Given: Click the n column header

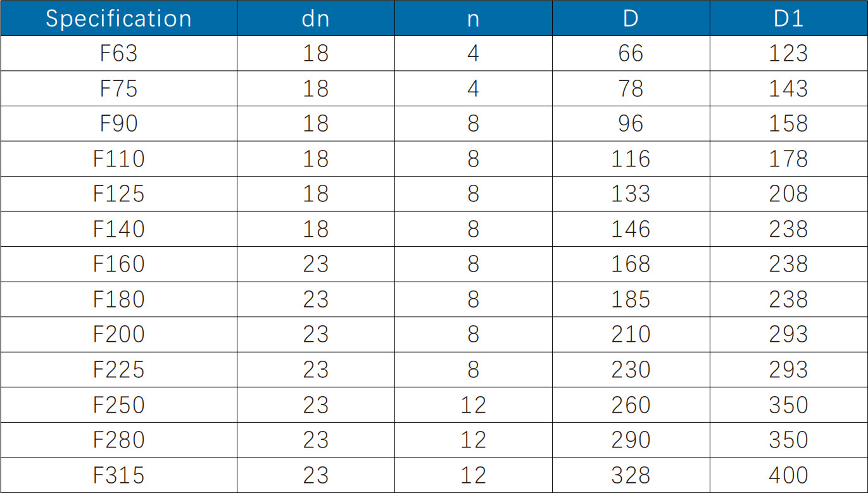Looking at the screenshot, I should tap(473, 18).
